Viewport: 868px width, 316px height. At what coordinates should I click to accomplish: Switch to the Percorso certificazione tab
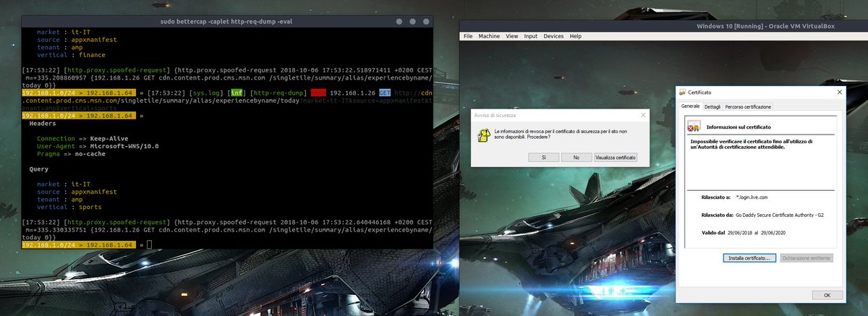(x=748, y=106)
